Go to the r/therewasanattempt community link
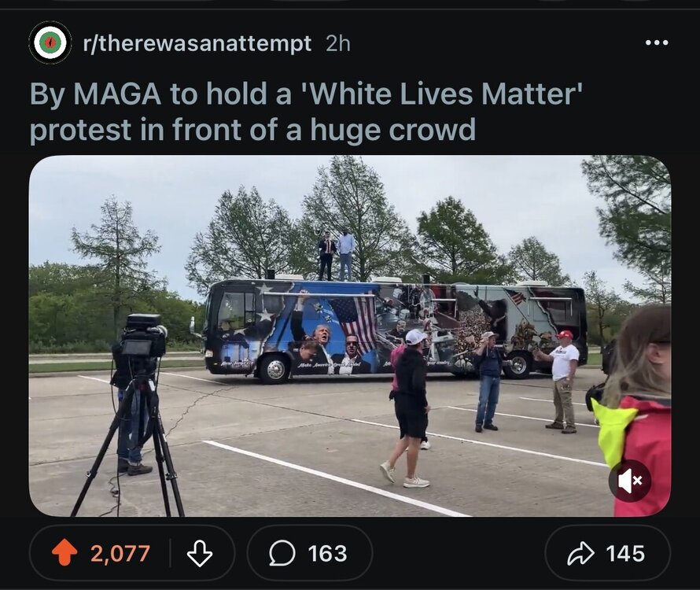 pyautogui.click(x=197, y=44)
